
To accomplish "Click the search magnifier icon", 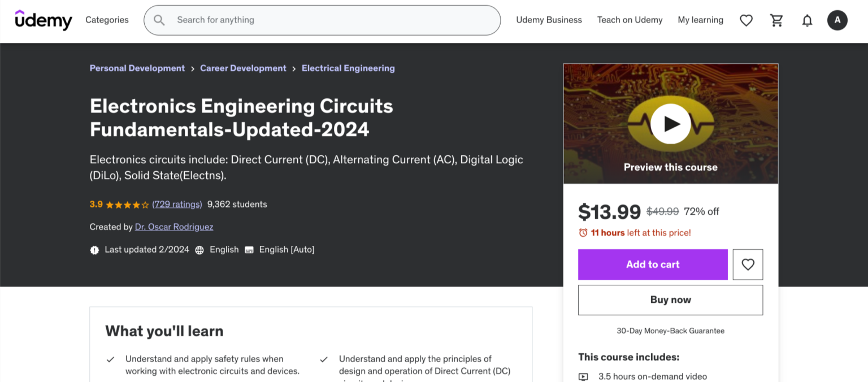I will point(159,20).
